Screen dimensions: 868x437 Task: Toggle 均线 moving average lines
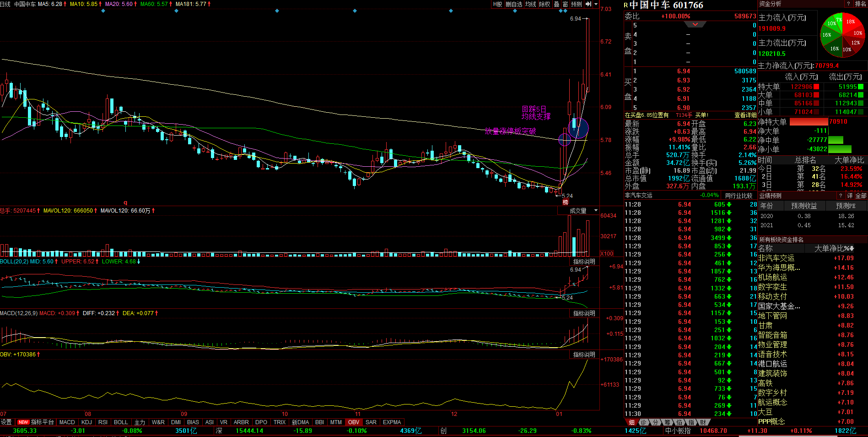pyautogui.click(x=531, y=4)
